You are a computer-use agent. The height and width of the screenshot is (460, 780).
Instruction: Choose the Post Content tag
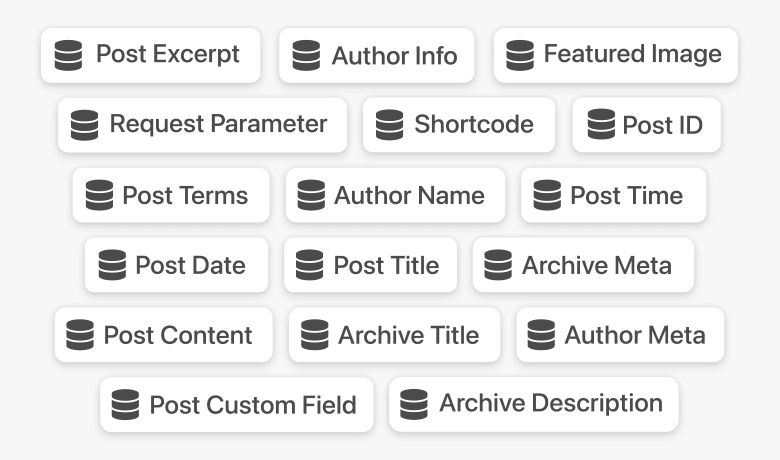coord(164,335)
